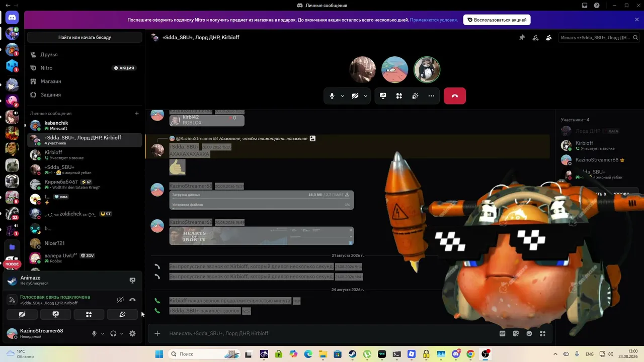Open Google Chrome from the taskbar
Screen dimensions: 644x362
(x=470, y=354)
